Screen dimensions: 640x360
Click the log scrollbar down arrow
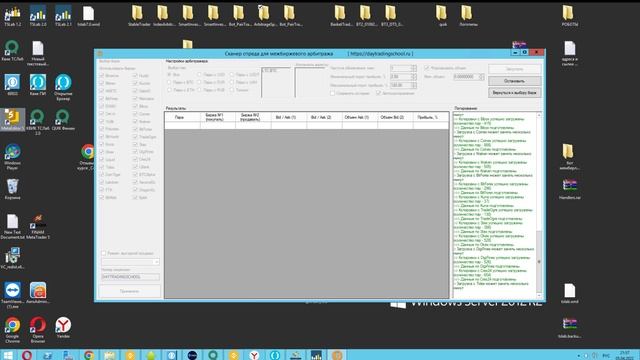click(539, 295)
